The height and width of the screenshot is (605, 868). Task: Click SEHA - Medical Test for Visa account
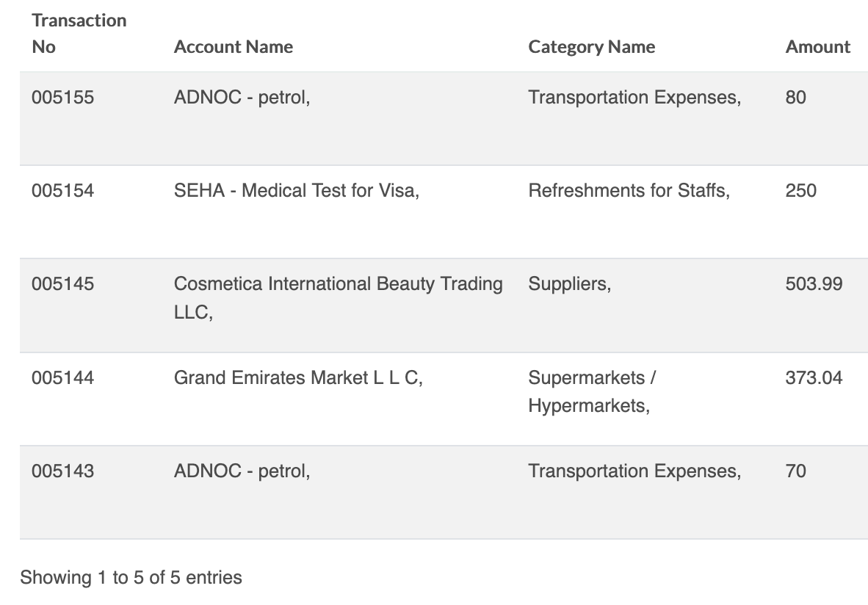pos(297,191)
